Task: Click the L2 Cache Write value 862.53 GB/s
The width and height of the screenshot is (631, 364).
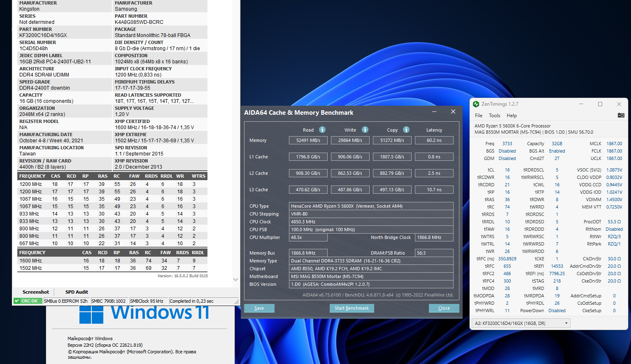Action: 350,173
